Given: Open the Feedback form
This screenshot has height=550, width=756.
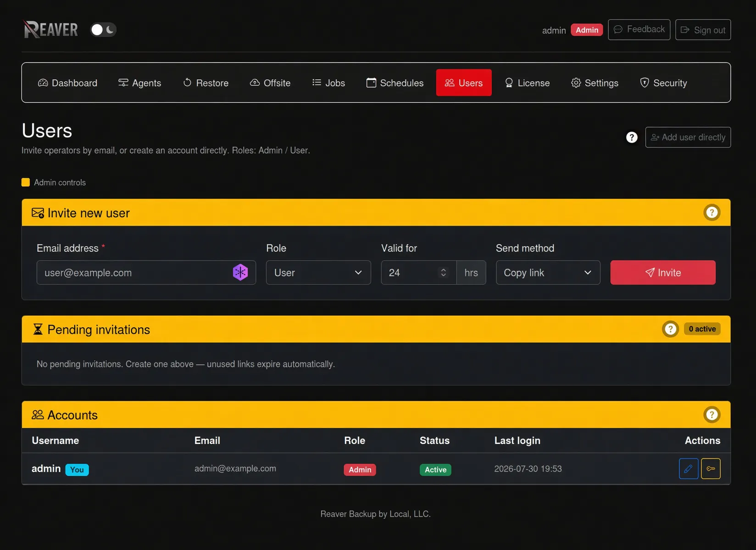Looking at the screenshot, I should [639, 29].
